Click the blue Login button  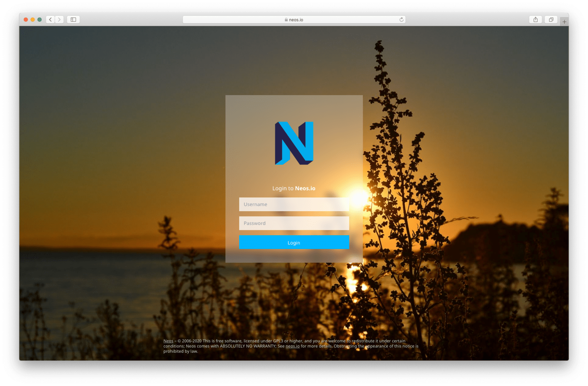(x=294, y=242)
